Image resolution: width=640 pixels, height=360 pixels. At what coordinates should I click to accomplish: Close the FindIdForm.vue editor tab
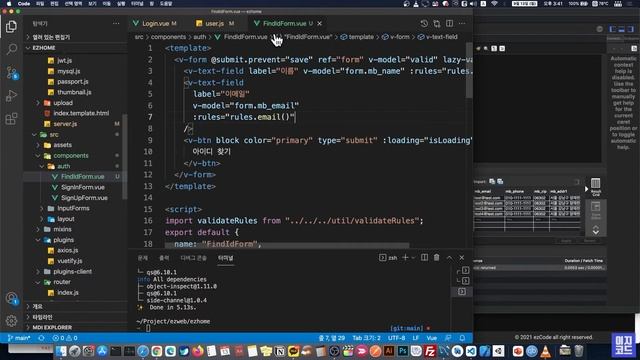coord(320,24)
